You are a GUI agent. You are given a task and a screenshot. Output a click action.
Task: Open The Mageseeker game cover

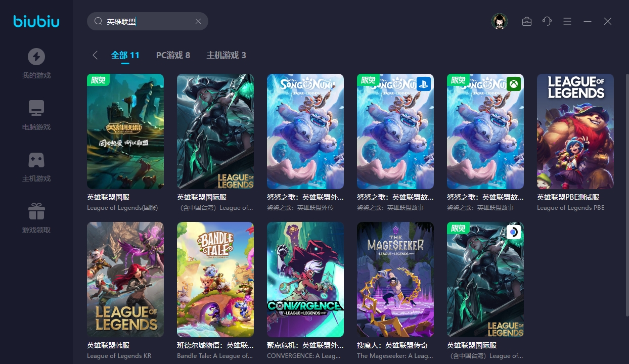(395, 280)
